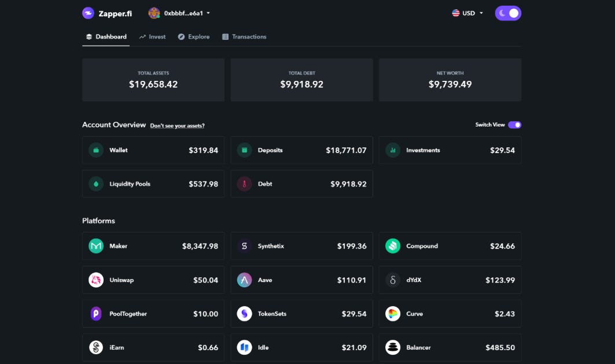This screenshot has height=364, width=615.
Task: Click the Idle platform logo
Action: [x=244, y=347]
